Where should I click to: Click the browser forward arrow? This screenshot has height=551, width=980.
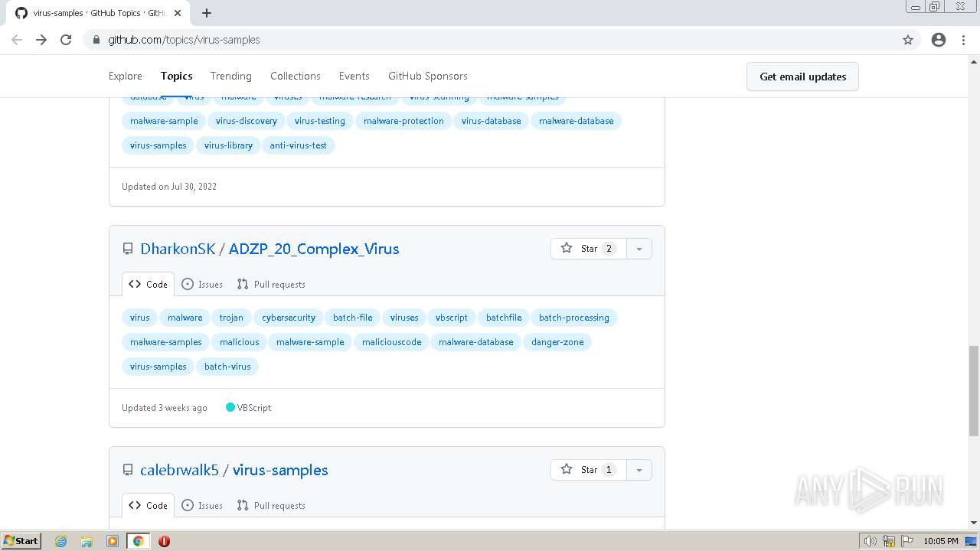[41, 40]
